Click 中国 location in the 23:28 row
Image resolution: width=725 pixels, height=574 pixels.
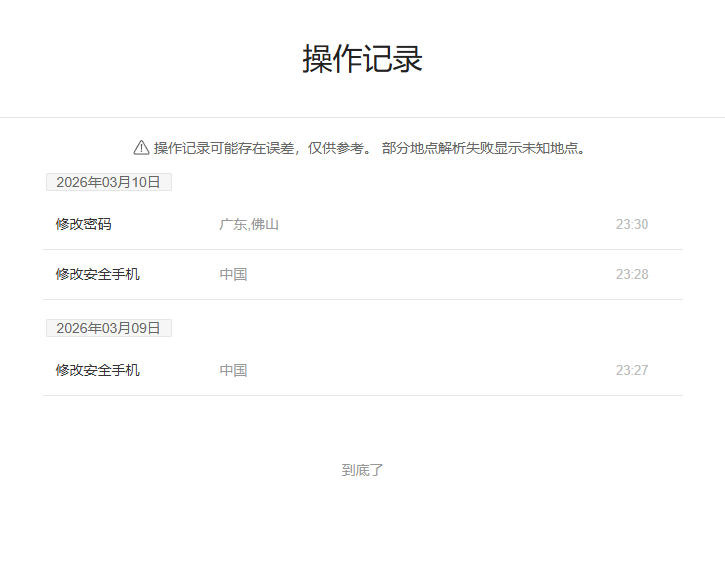pyautogui.click(x=233, y=274)
